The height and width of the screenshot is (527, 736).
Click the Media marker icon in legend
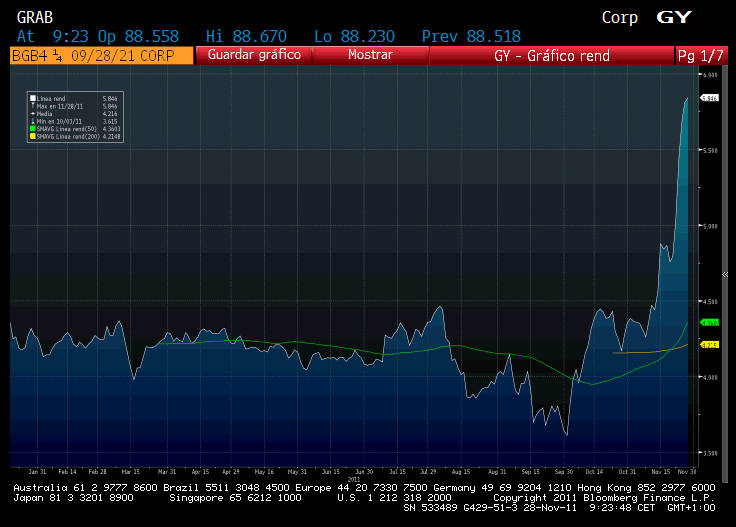[x=33, y=114]
